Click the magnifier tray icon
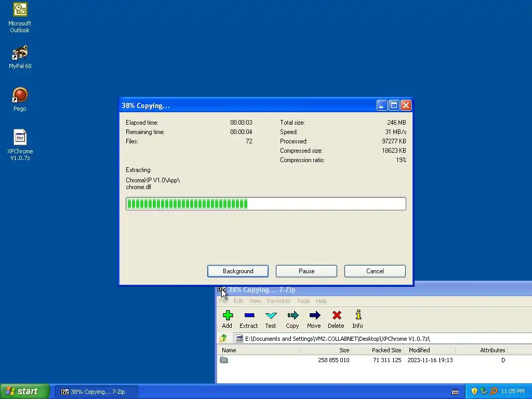This screenshot has height=399, width=532. pos(494,391)
